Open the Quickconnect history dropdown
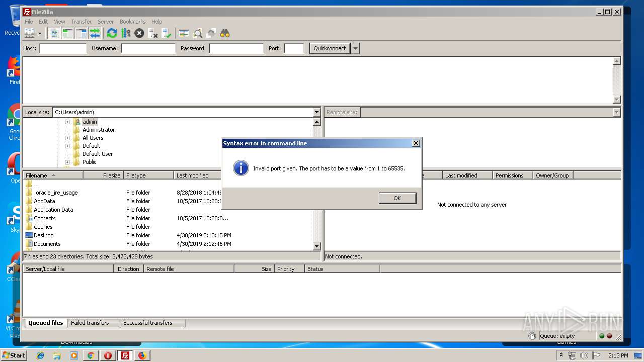 pyautogui.click(x=356, y=48)
